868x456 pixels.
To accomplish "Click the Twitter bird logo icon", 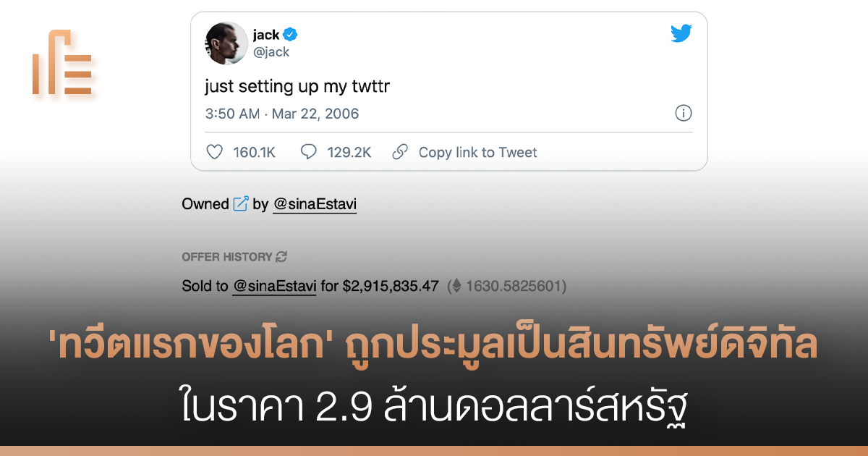I will click(681, 33).
